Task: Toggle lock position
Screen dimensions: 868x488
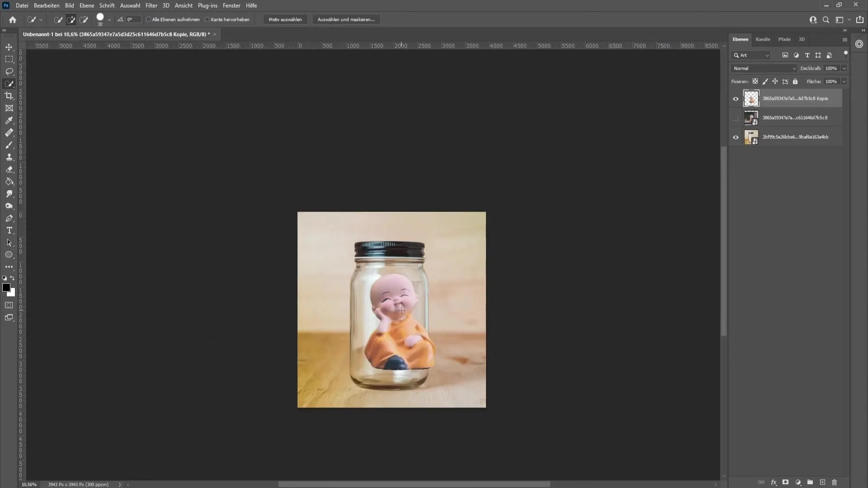Action: coord(775,81)
